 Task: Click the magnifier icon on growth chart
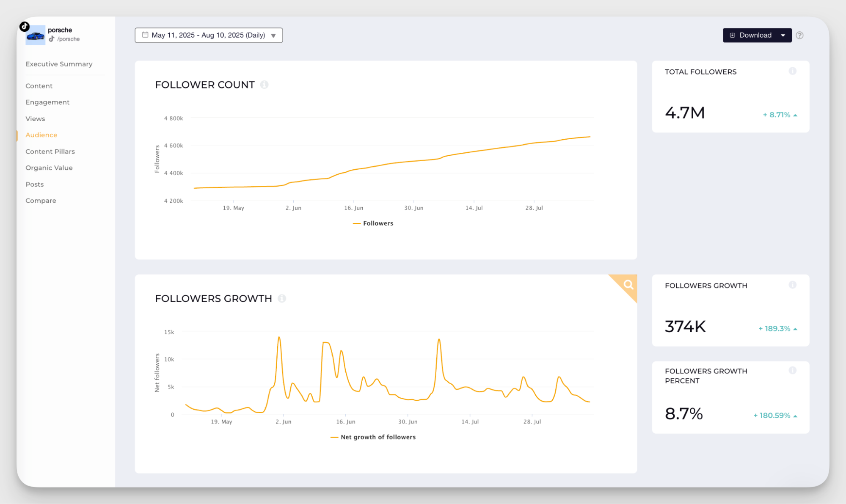pos(628,285)
